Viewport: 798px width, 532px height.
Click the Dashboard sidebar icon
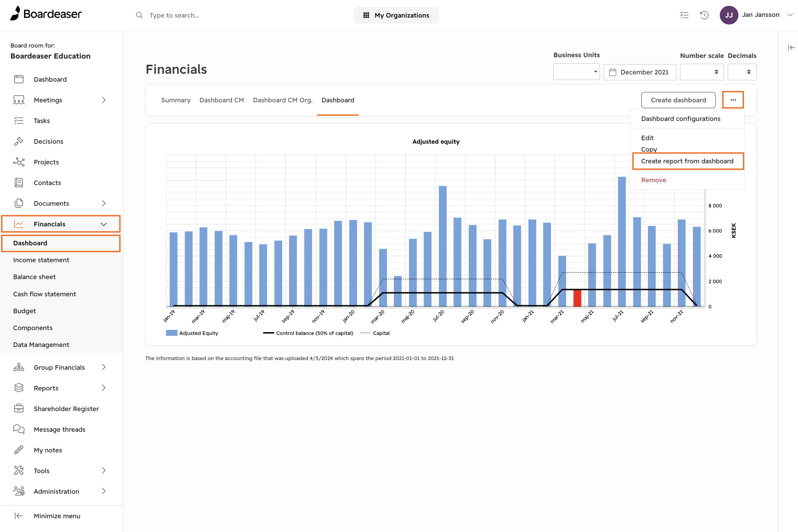[19, 79]
